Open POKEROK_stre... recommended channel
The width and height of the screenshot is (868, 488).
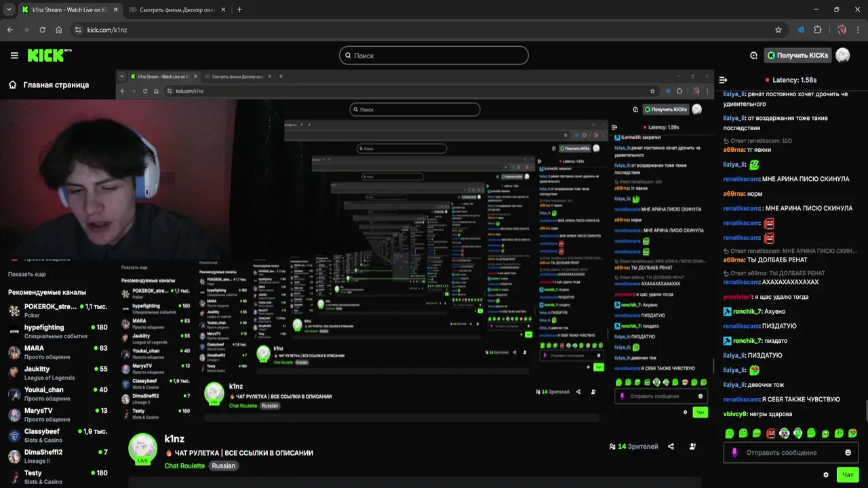click(58, 310)
